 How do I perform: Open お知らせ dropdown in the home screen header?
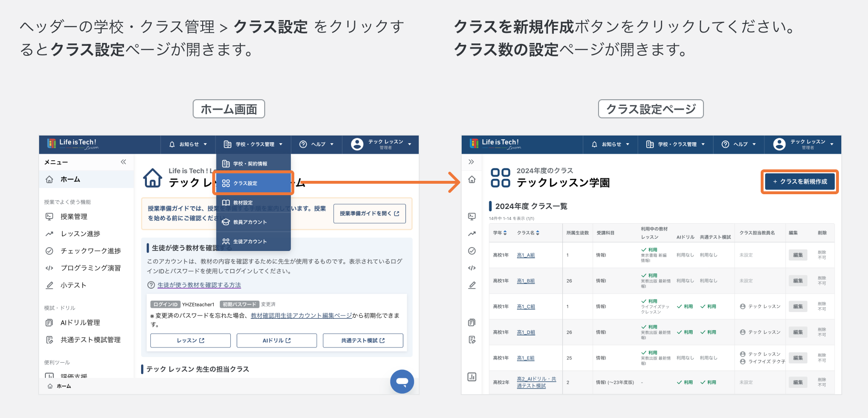click(x=188, y=144)
